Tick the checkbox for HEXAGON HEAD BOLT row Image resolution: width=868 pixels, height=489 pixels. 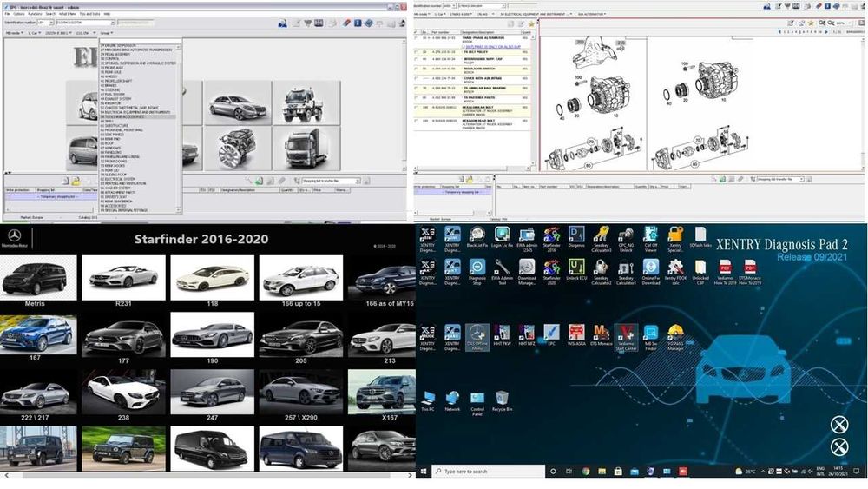pyautogui.click(x=417, y=120)
